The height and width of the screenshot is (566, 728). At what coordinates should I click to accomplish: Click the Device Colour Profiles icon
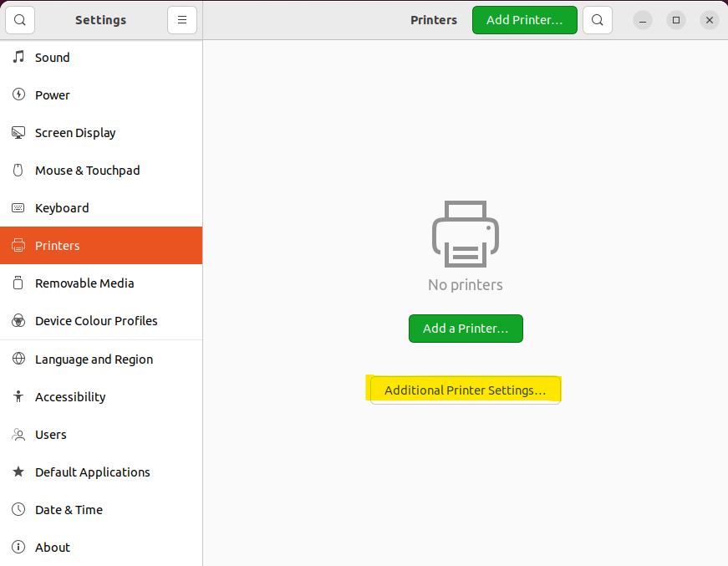pyautogui.click(x=18, y=320)
